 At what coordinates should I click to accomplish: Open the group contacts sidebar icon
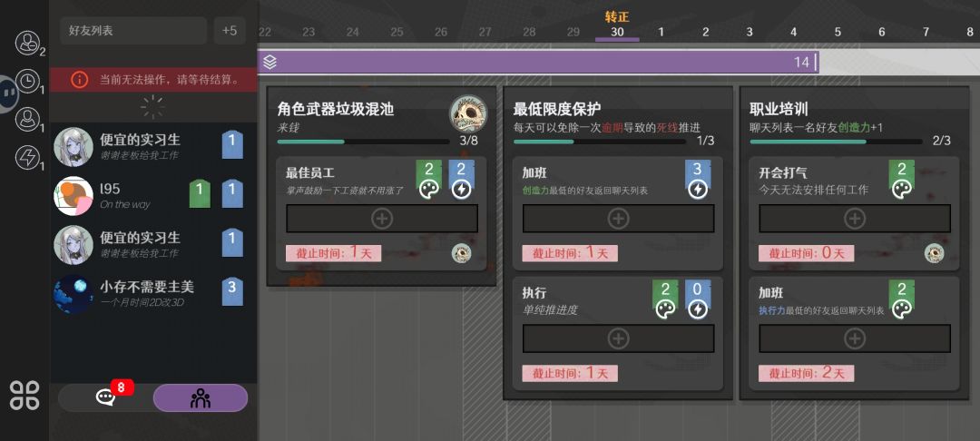click(x=27, y=43)
